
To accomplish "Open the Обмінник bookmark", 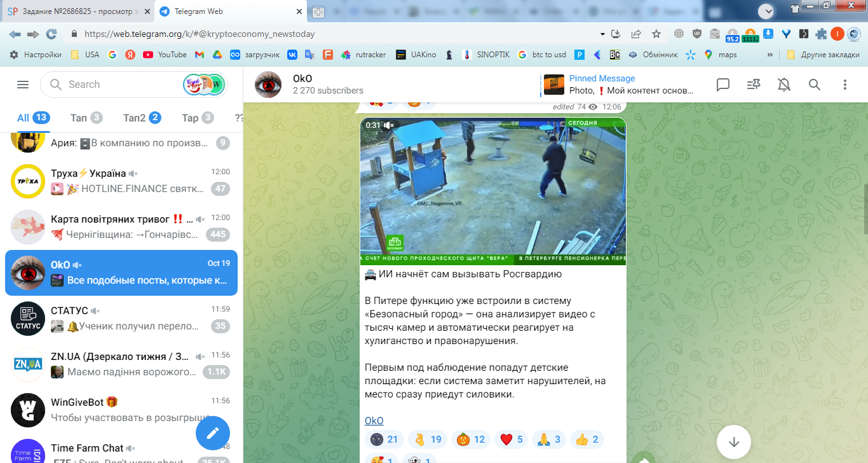I will tap(653, 55).
